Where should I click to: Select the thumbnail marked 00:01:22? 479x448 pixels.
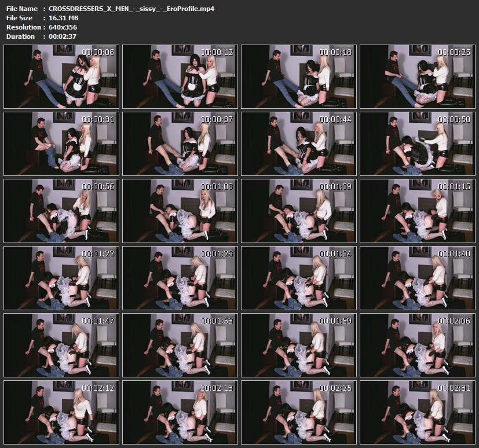[x=61, y=278]
